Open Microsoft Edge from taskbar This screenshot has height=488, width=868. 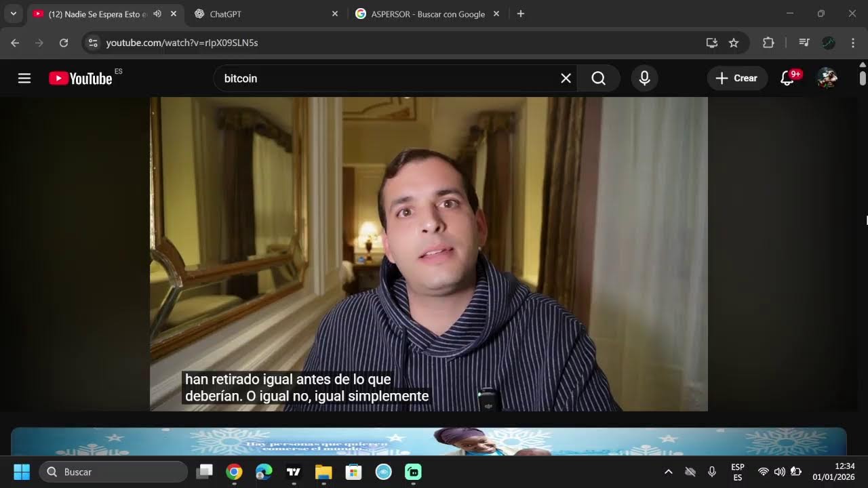[264, 472]
